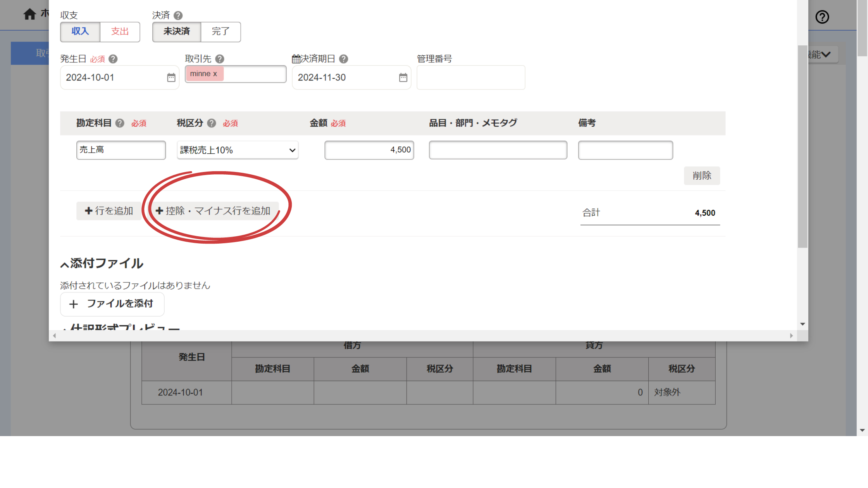Click 控除・マイナス行を追加 button
The width and height of the screenshot is (868, 488).
click(x=214, y=211)
